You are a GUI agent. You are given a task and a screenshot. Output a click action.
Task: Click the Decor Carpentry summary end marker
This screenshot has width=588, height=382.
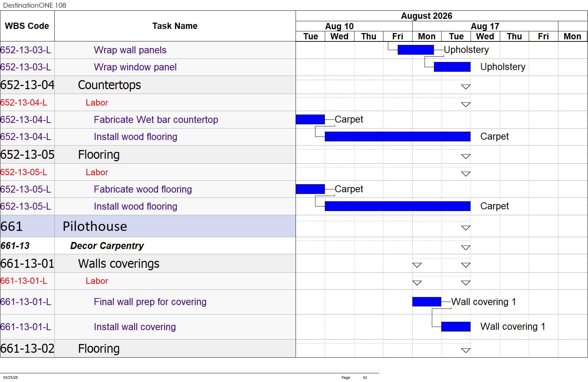pyautogui.click(x=466, y=248)
